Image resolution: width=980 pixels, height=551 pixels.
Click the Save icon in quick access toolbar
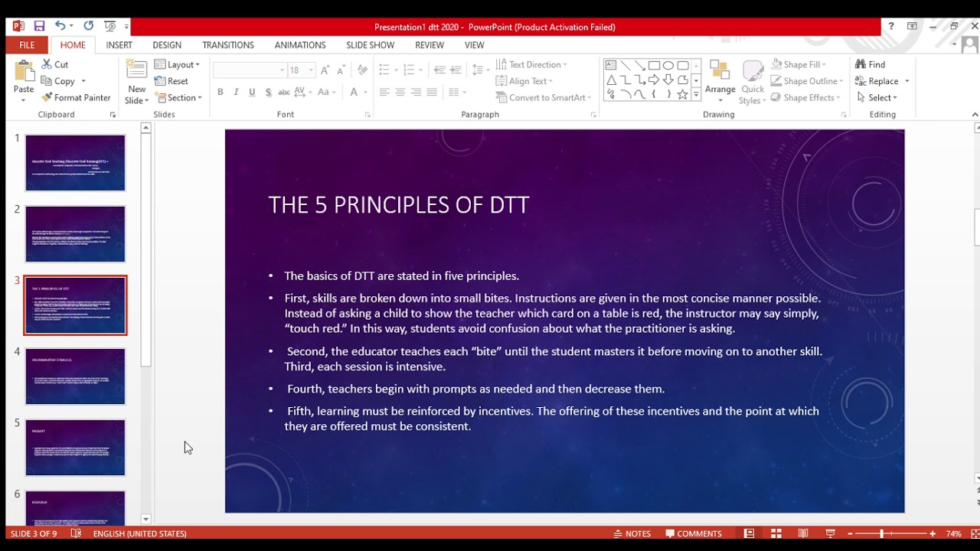click(40, 26)
